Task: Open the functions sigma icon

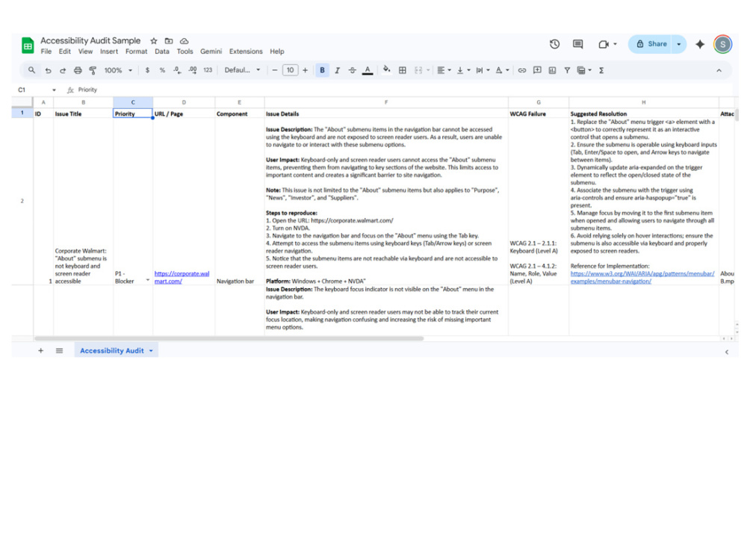Action: click(601, 70)
